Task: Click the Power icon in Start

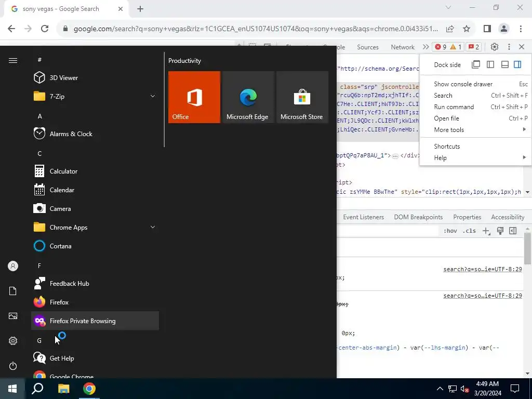Action: (13, 366)
